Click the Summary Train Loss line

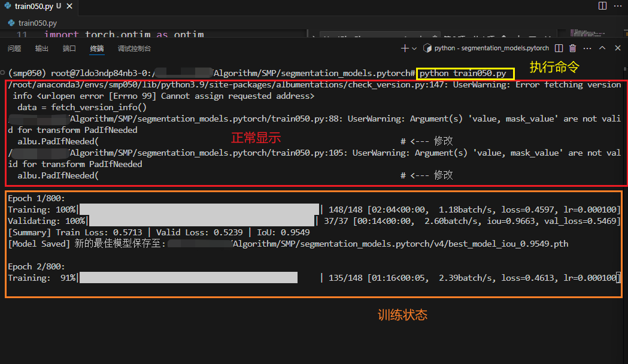159,232
